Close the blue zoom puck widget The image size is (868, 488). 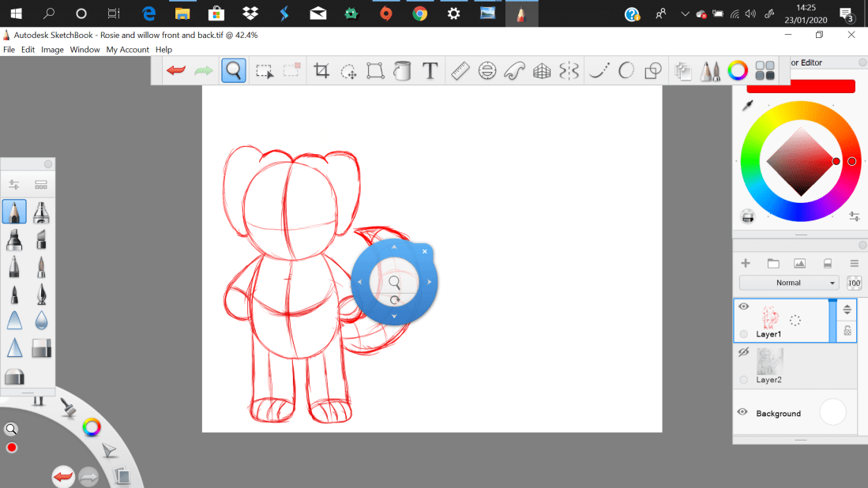coord(424,252)
